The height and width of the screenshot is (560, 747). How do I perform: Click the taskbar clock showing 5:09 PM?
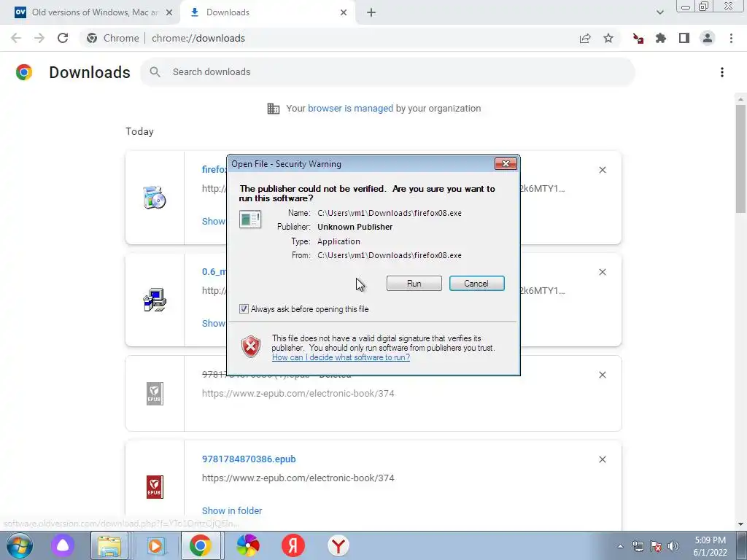pos(710,546)
